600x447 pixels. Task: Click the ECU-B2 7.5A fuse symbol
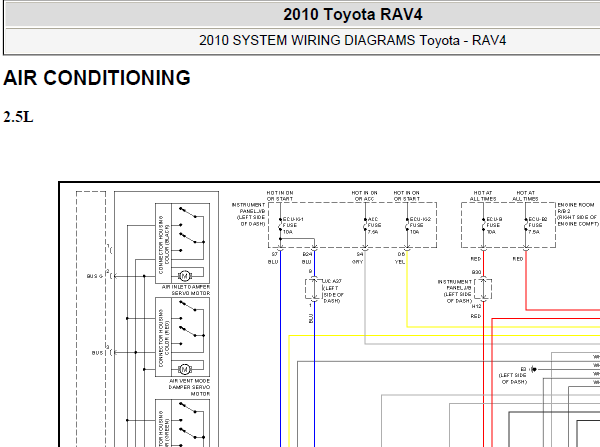[526, 225]
